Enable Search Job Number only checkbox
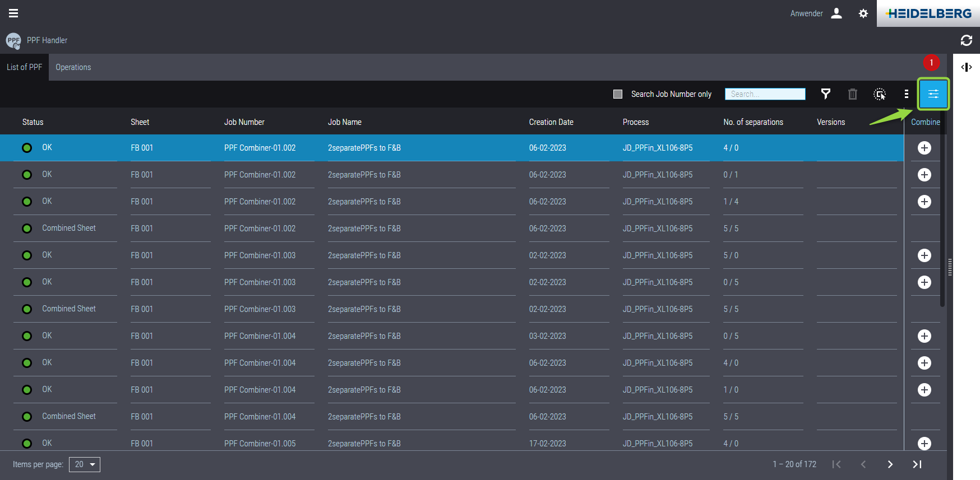The image size is (980, 480). tap(618, 94)
